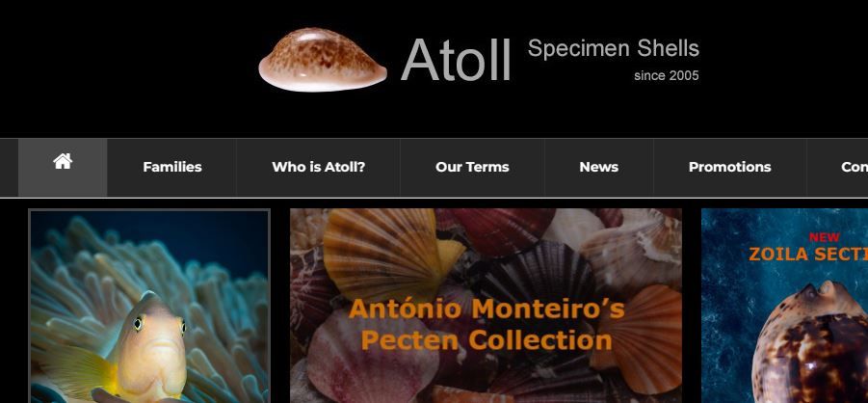Open the clownfish anemone photo
Screen dimensions: 868x403
149,307
